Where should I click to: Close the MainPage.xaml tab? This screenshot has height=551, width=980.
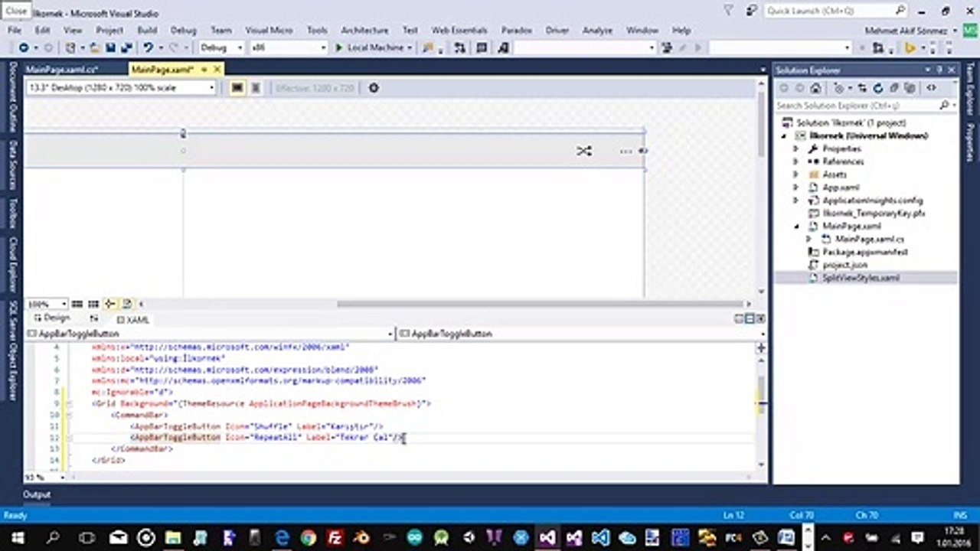coord(217,69)
